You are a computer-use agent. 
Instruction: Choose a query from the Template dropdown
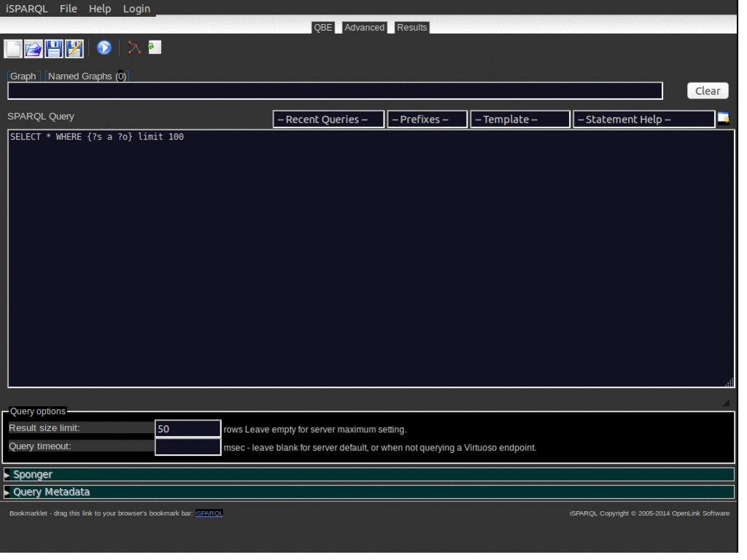520,119
